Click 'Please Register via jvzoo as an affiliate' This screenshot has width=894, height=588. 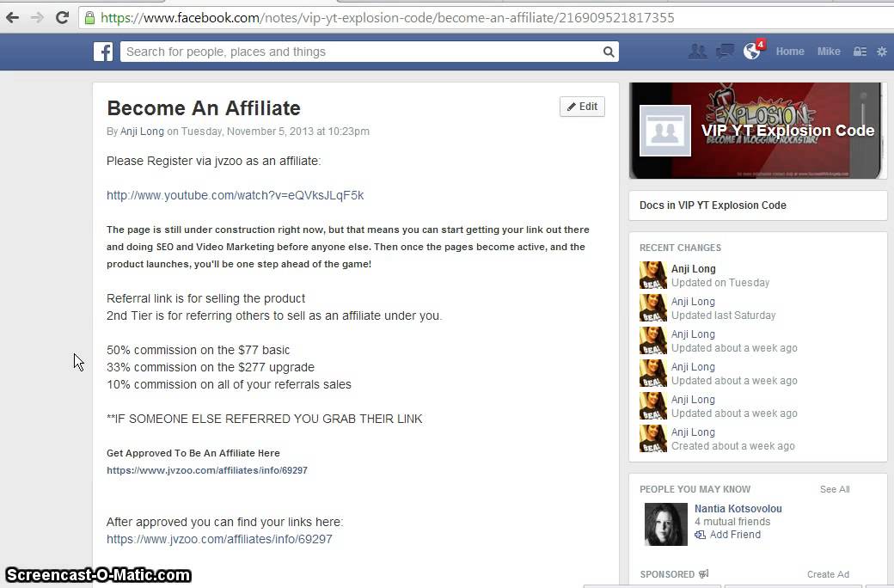click(x=214, y=161)
